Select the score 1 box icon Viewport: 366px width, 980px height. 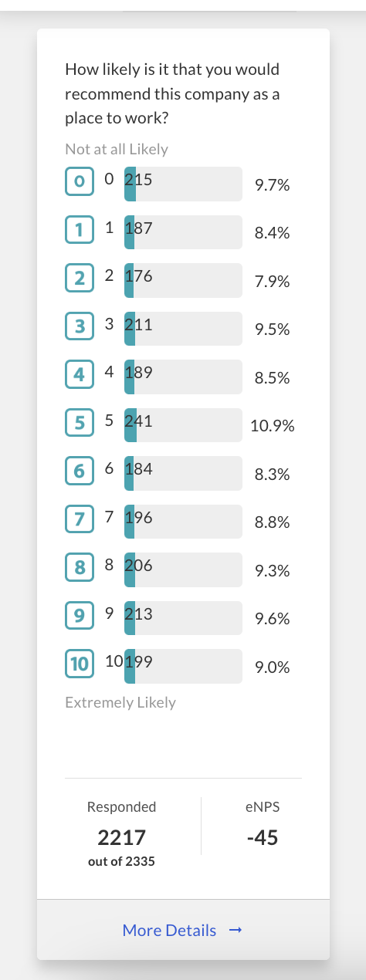pyautogui.click(x=79, y=229)
